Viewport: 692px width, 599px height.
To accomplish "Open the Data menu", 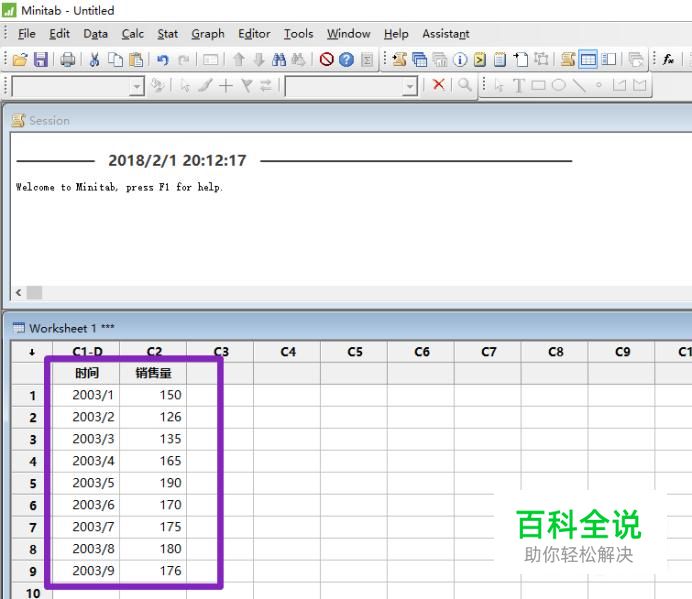I will pos(95,34).
